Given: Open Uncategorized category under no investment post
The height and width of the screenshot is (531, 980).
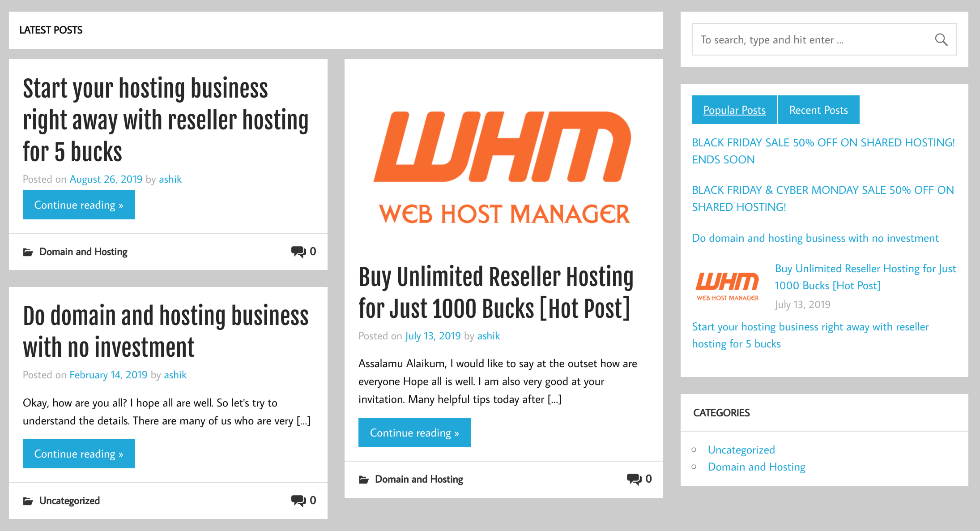Looking at the screenshot, I should tap(69, 501).
